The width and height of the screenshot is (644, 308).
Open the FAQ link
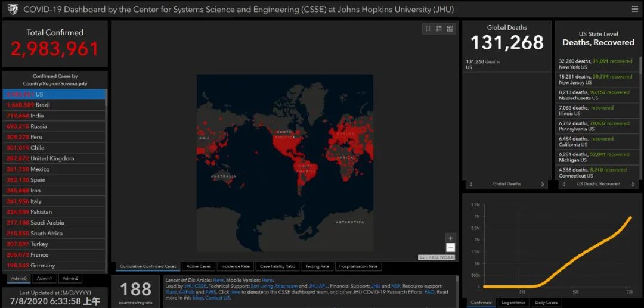429,291
